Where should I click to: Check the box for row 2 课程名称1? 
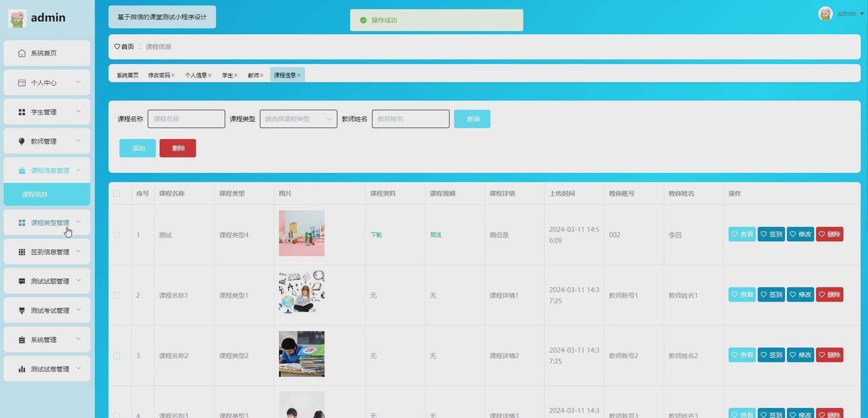coord(117,295)
